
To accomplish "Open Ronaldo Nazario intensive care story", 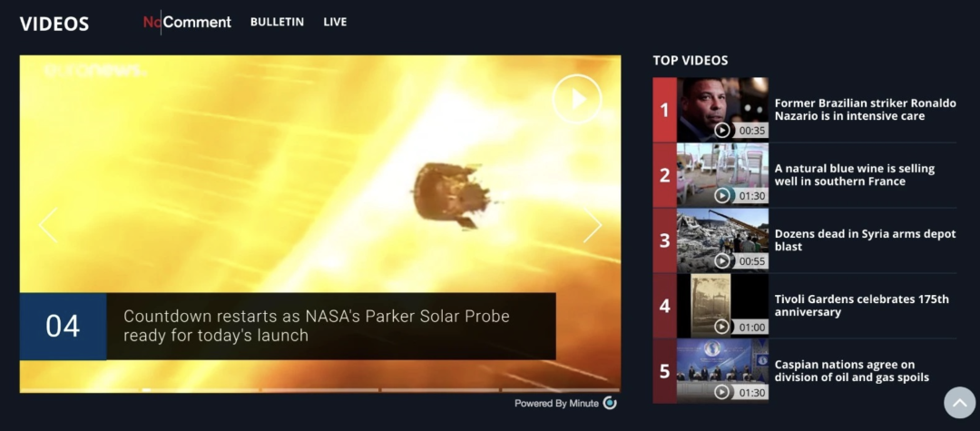I will [x=865, y=109].
